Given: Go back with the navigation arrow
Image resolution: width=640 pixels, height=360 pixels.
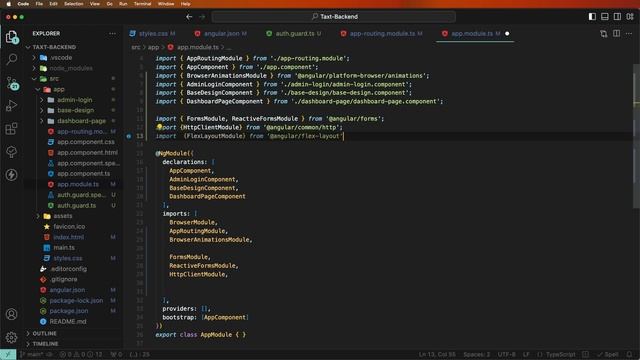Looking at the screenshot, I should (189, 17).
